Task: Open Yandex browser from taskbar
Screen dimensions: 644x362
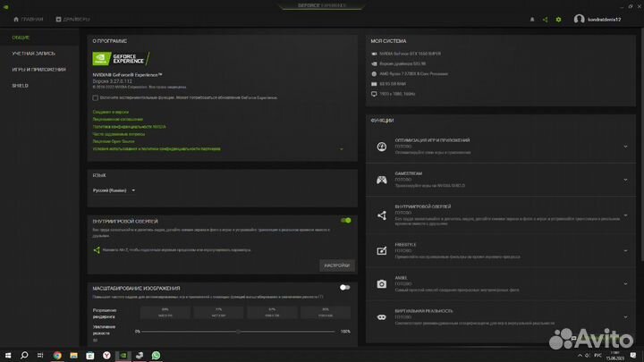Action: [106, 355]
